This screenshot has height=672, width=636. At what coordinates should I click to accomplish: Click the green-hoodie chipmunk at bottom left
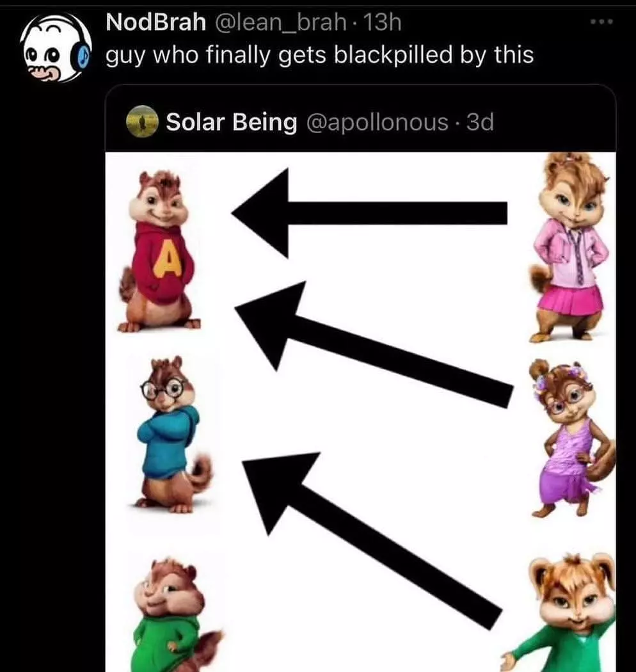[x=176, y=614]
